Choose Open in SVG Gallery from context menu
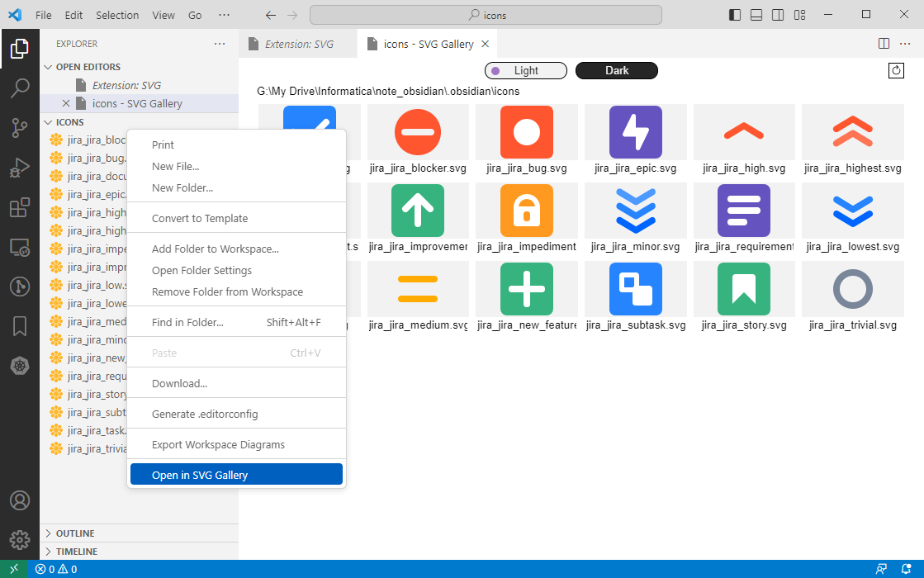924x578 pixels. point(236,475)
